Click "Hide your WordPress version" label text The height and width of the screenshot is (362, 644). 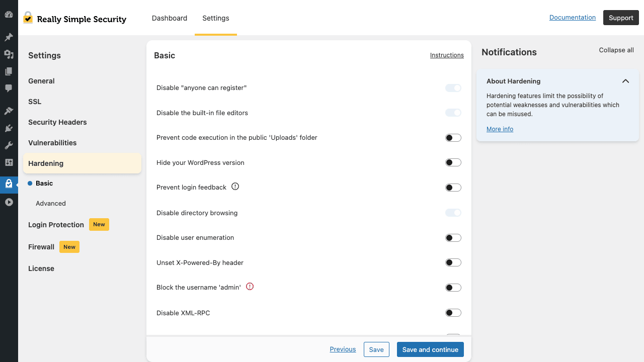click(x=200, y=162)
